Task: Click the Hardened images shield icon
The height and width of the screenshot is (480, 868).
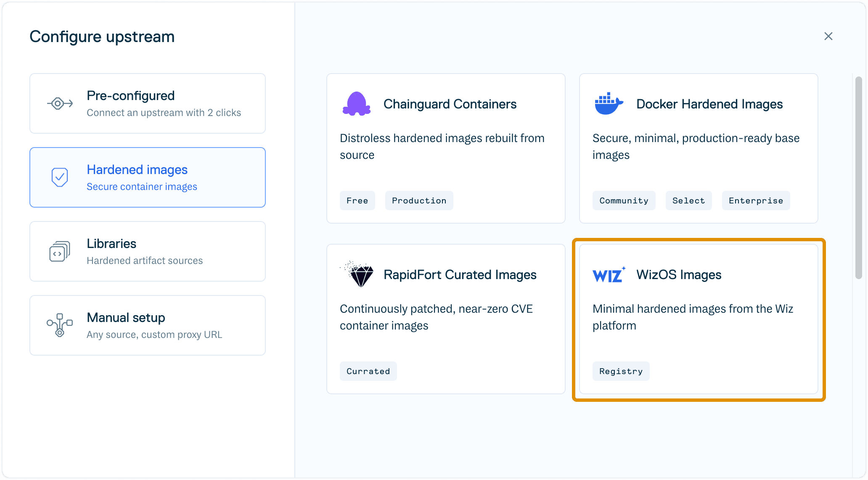Action: click(x=60, y=177)
